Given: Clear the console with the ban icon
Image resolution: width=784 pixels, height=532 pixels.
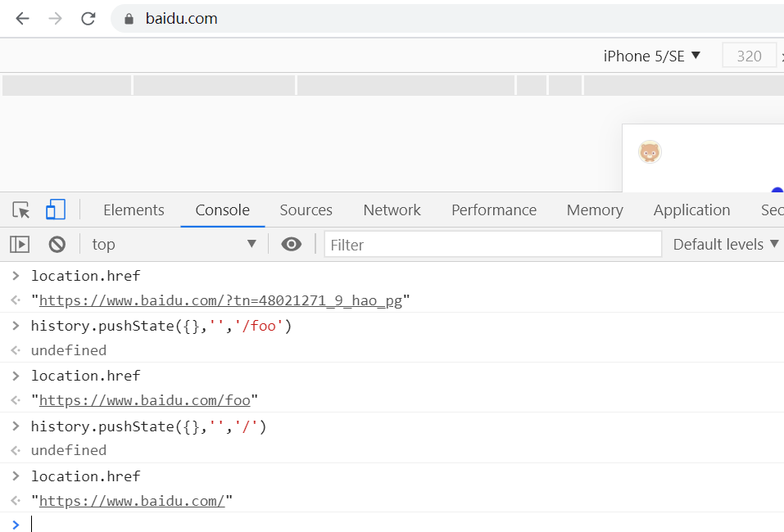Looking at the screenshot, I should [57, 244].
